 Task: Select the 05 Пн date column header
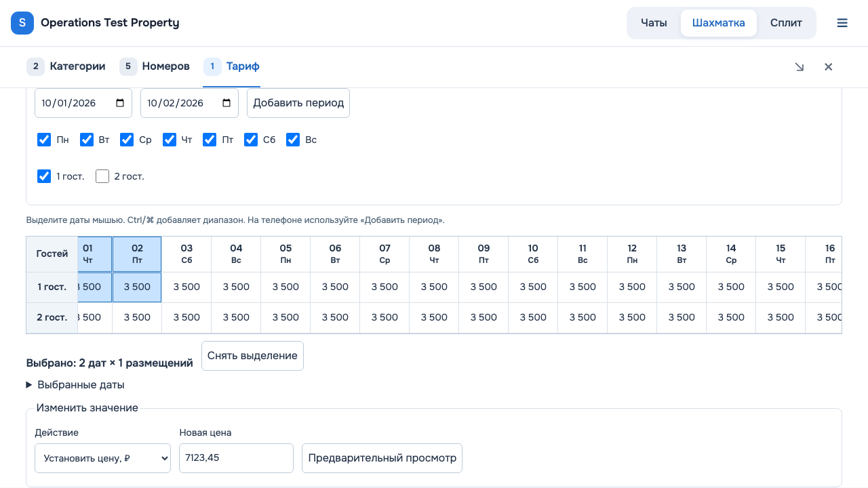(285, 254)
